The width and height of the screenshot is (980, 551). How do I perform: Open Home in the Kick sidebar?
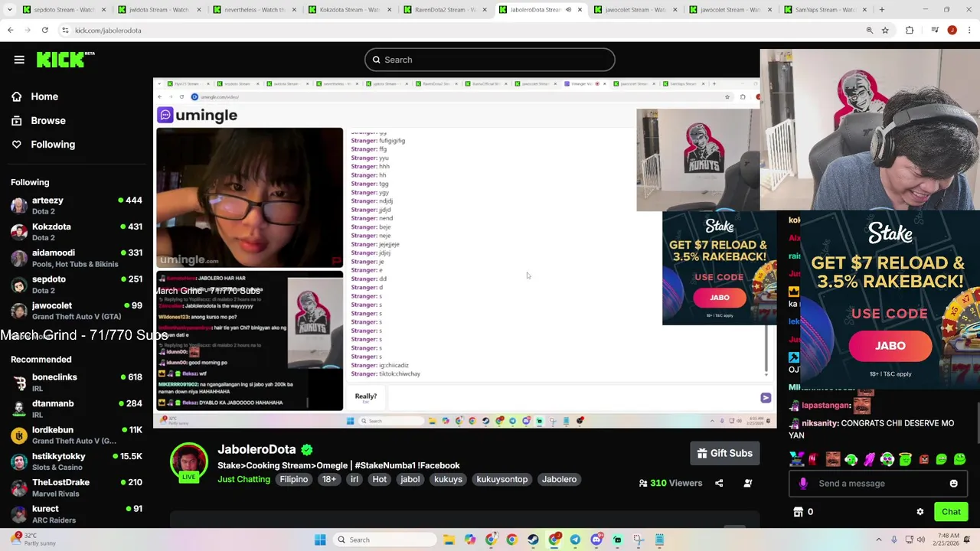tap(44, 96)
